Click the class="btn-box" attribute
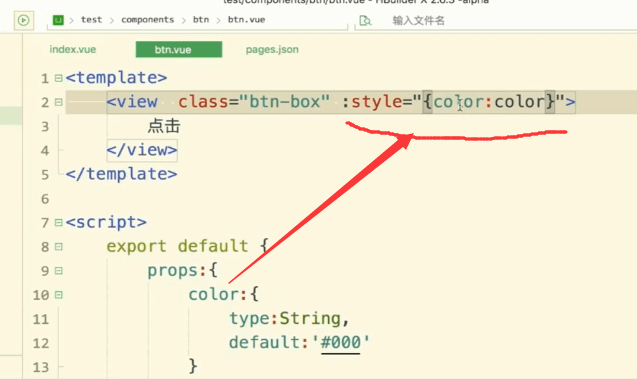Viewport: 637px width, 380px height. pyautogui.click(x=254, y=102)
